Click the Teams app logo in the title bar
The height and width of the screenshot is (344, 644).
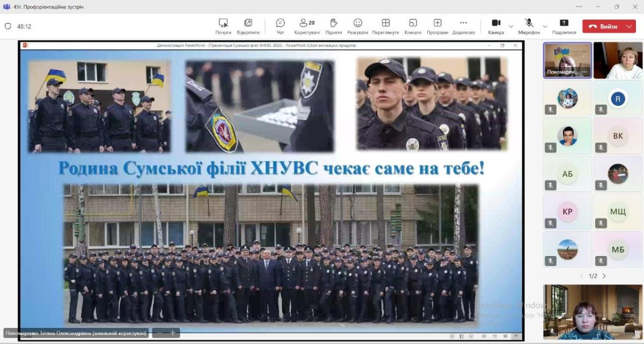pos(6,6)
